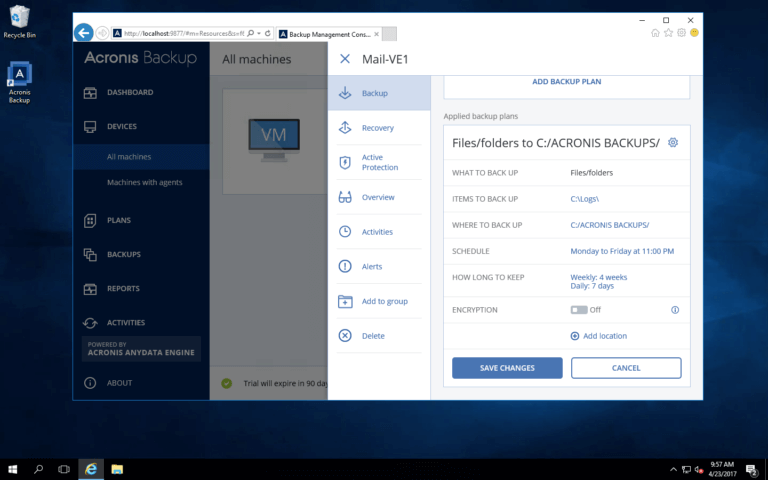Click the Devices monitor icon

(90, 127)
